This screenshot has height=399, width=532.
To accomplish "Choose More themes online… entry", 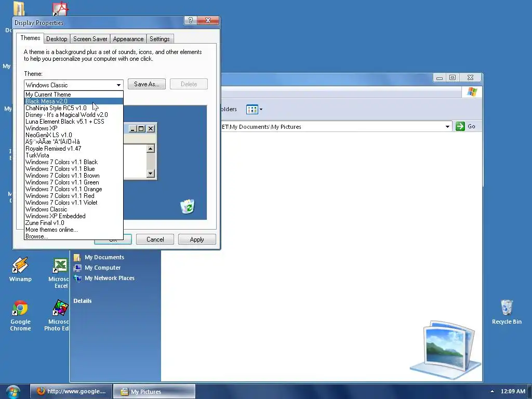I will (74, 230).
